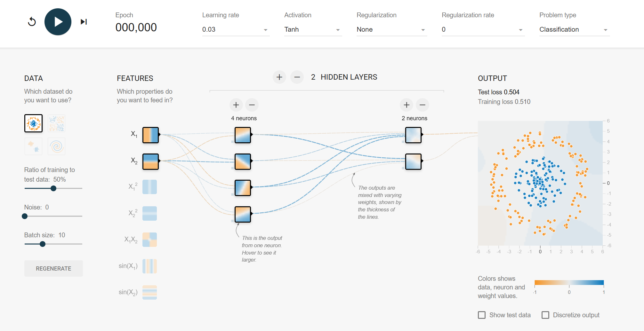Viewport: 644px width, 331px height.
Task: Toggle the X2 input feature
Action: click(x=150, y=161)
